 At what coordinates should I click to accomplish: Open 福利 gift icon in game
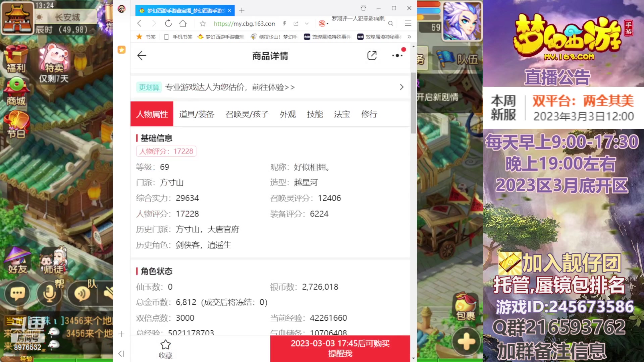coord(16,59)
